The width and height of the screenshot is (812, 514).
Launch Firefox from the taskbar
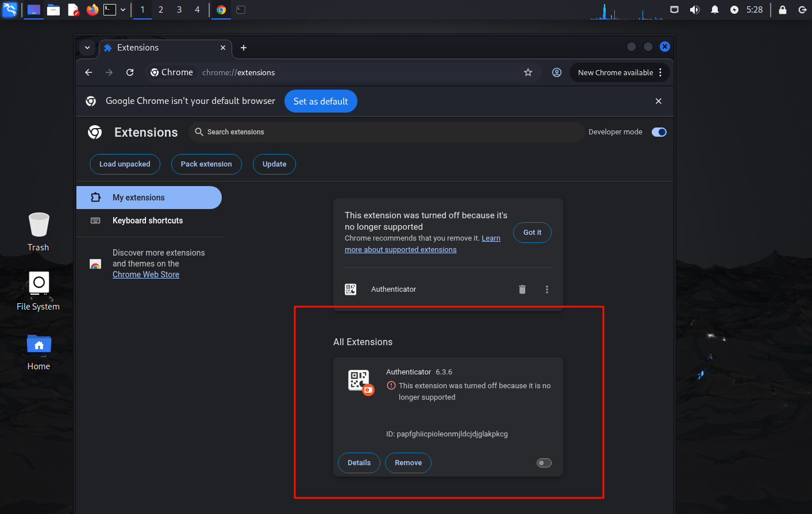click(93, 10)
